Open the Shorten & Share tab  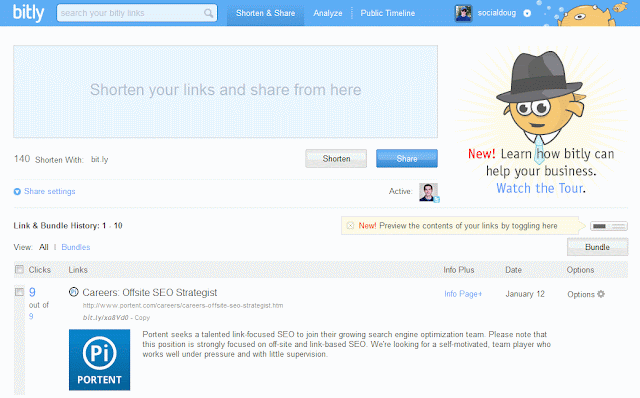pos(265,13)
